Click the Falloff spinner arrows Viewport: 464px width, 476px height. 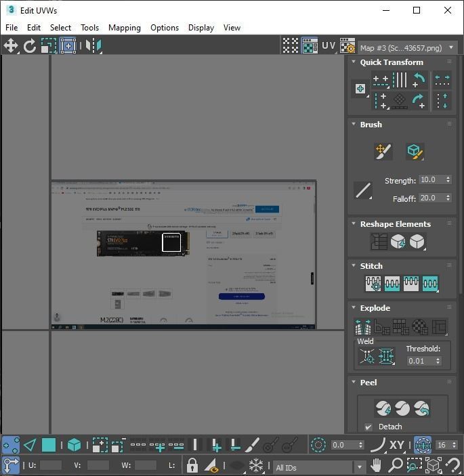448,198
